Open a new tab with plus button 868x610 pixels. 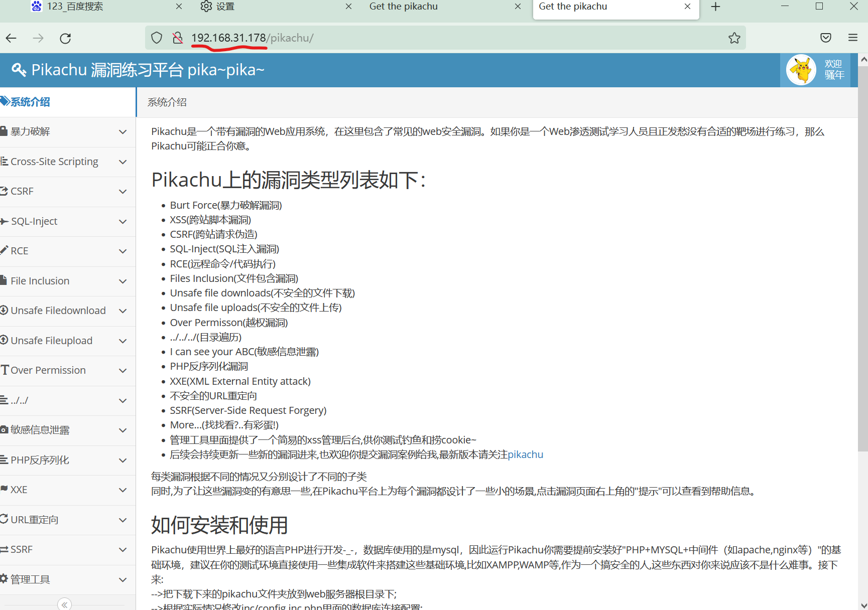coord(716,7)
